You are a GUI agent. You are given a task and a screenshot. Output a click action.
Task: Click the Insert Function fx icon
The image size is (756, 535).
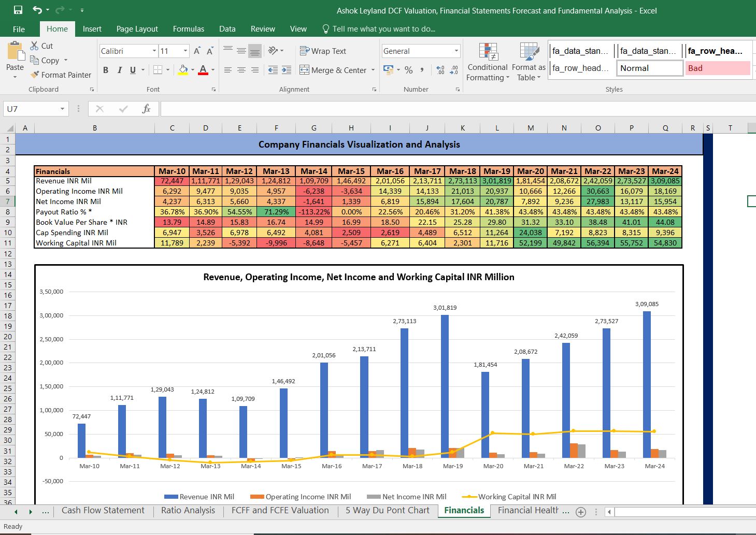click(146, 109)
